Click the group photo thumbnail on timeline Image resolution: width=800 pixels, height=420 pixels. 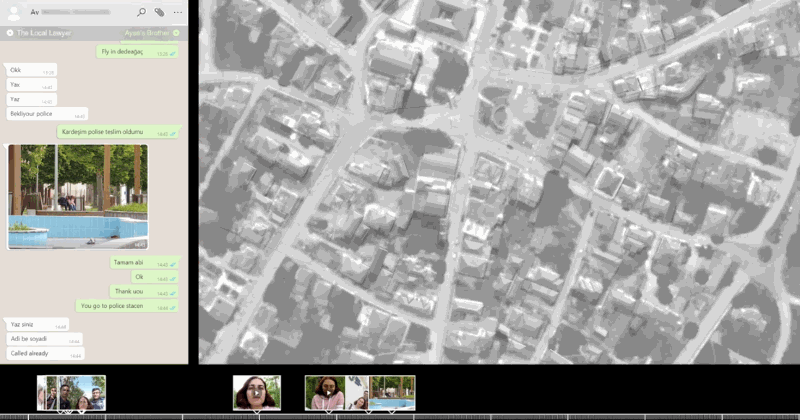(x=71, y=392)
